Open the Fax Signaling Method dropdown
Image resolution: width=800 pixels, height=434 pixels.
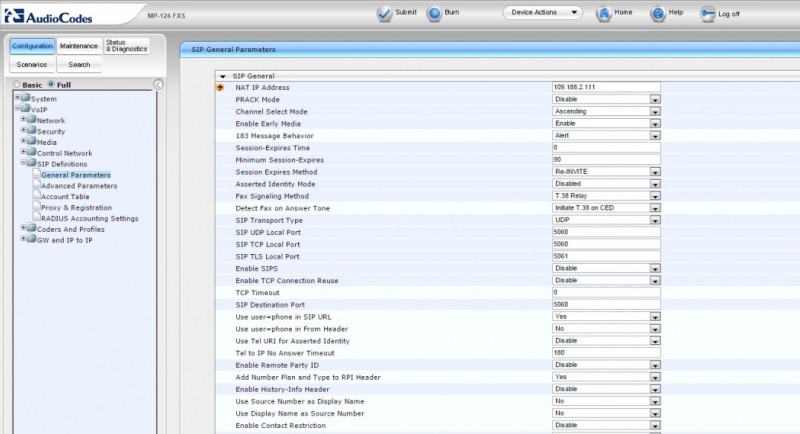point(606,196)
